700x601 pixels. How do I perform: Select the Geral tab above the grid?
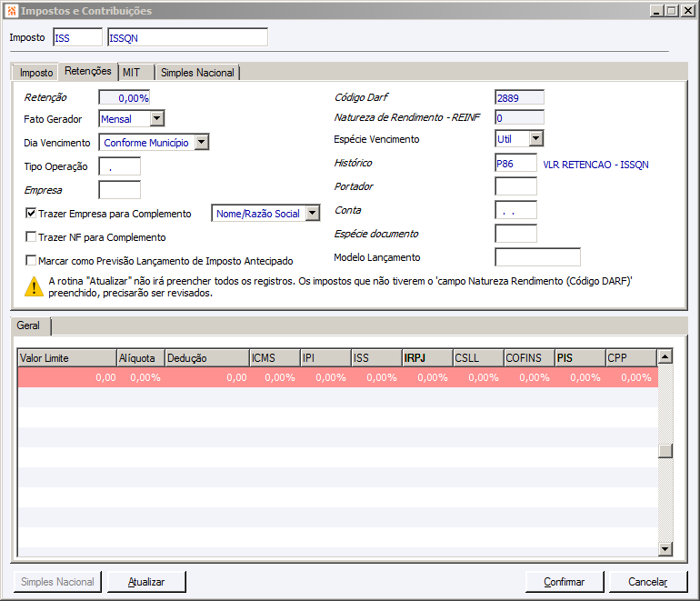click(28, 326)
